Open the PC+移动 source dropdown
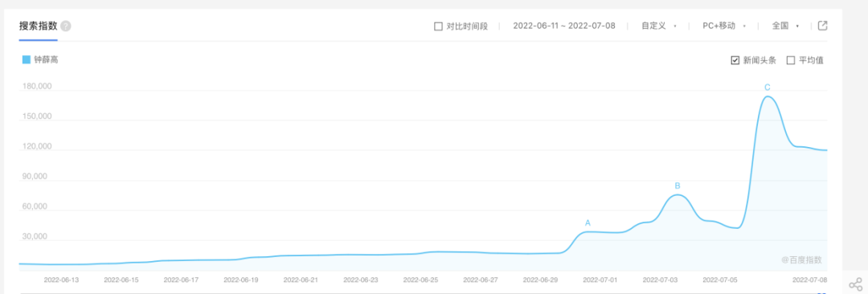Image resolution: width=868 pixels, height=294 pixels. [x=724, y=26]
